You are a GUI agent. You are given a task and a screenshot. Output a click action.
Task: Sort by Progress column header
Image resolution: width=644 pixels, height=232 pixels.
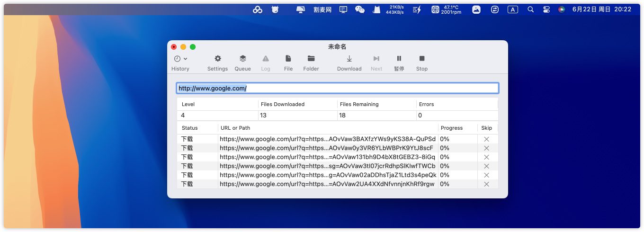tap(458, 128)
